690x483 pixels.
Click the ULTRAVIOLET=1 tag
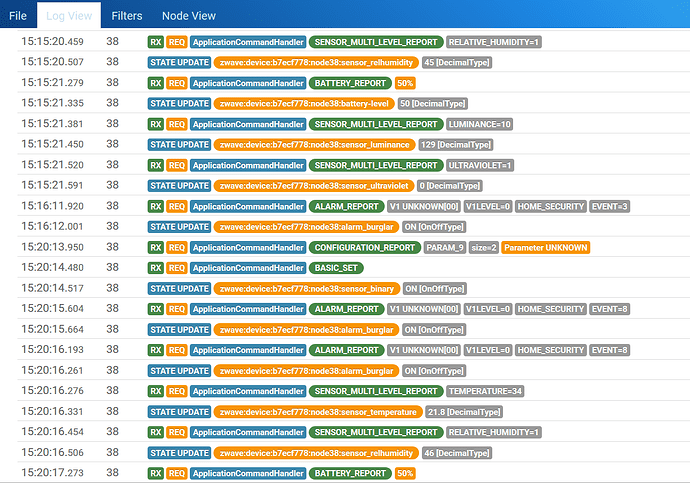(x=480, y=165)
